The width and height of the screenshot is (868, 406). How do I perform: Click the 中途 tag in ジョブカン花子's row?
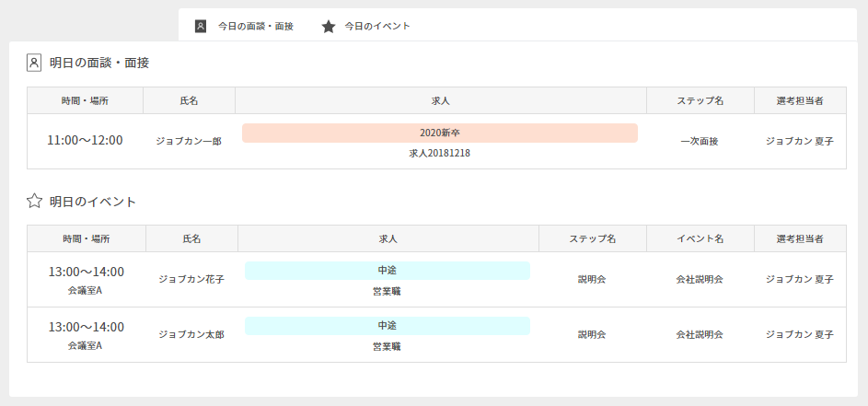387,271
